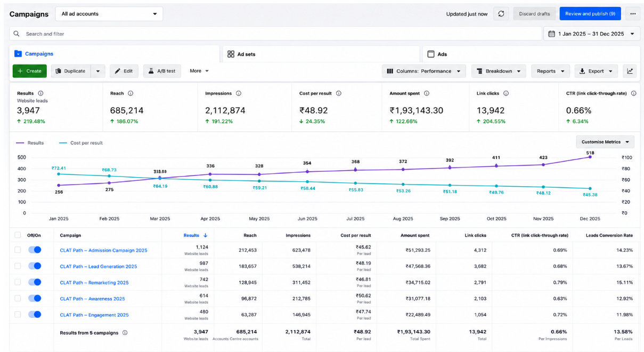Switch to the Campaigns tab
The image size is (644, 352).
click(114, 54)
